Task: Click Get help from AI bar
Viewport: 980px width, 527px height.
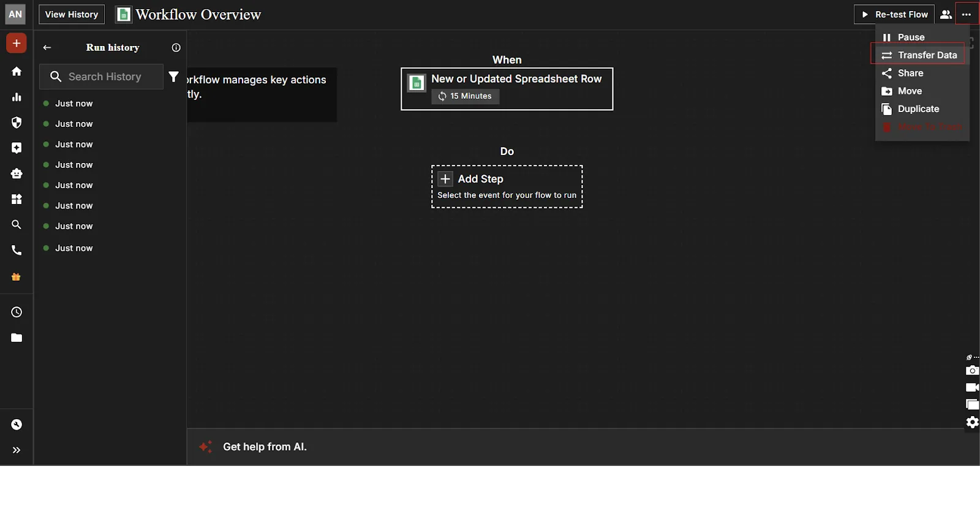Action: (x=583, y=447)
